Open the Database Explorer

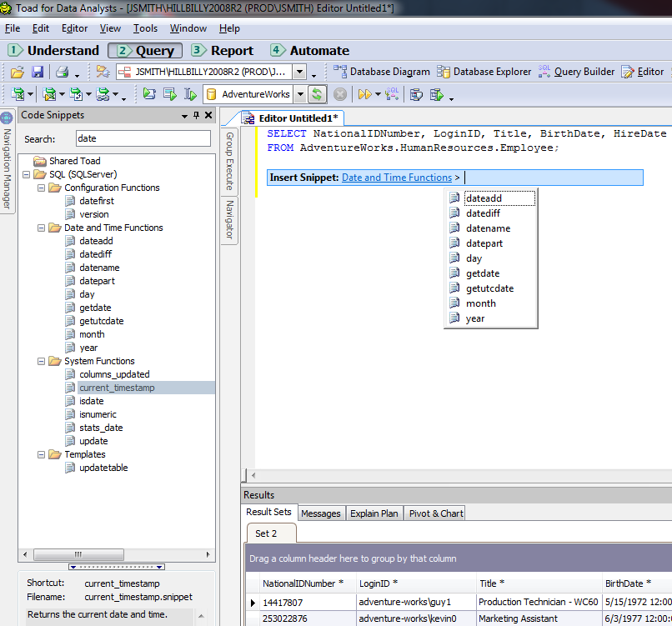pyautogui.click(x=484, y=72)
